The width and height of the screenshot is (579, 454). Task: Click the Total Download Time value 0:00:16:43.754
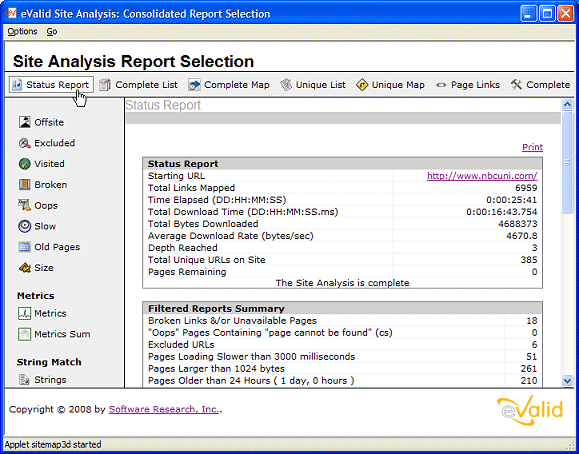pos(502,212)
